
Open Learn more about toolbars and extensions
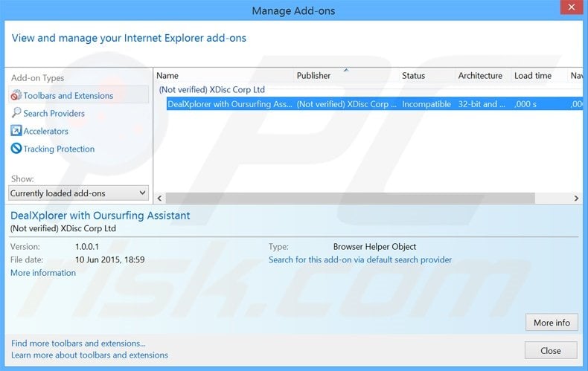click(89, 355)
